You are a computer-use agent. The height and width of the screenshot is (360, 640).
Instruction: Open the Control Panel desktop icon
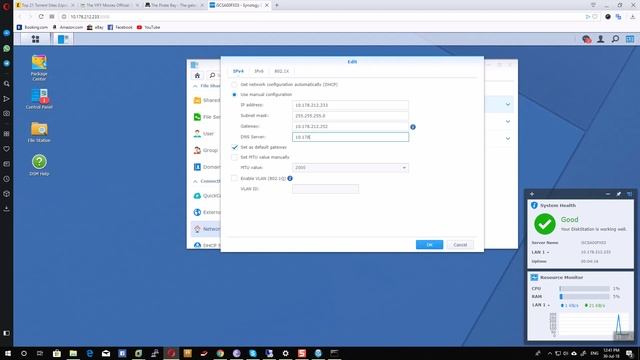tap(39, 99)
